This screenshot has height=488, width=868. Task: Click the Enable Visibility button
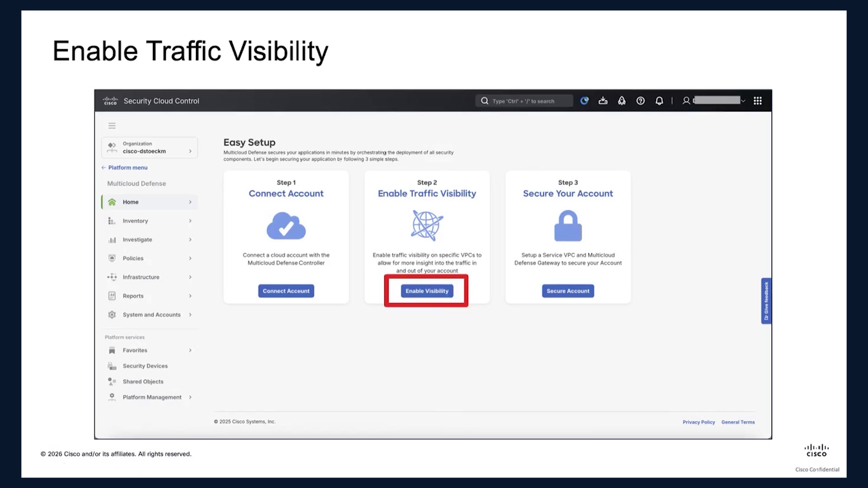pos(427,291)
